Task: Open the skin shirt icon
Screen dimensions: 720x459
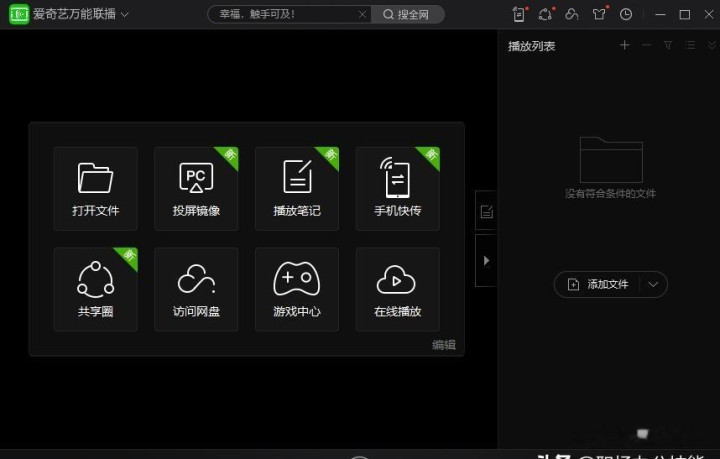Action: 599,14
